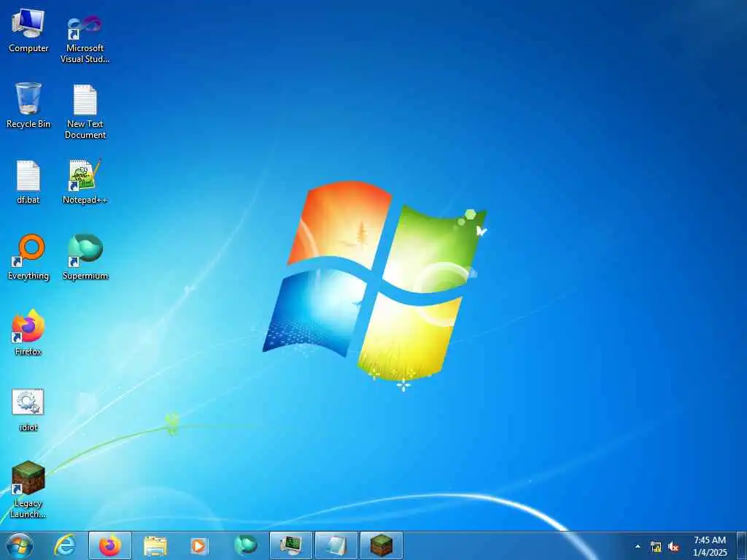Open the Computer desktop icon
747x560 pixels.
point(28,31)
